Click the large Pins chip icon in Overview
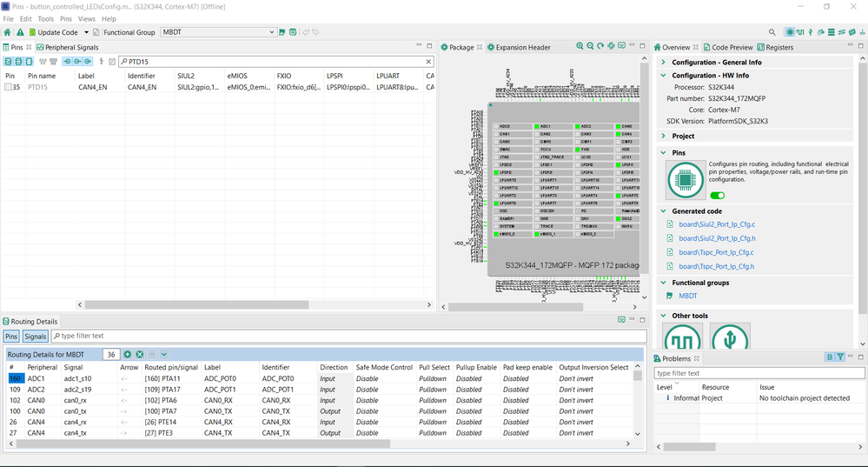The height and width of the screenshot is (467, 868). (686, 180)
